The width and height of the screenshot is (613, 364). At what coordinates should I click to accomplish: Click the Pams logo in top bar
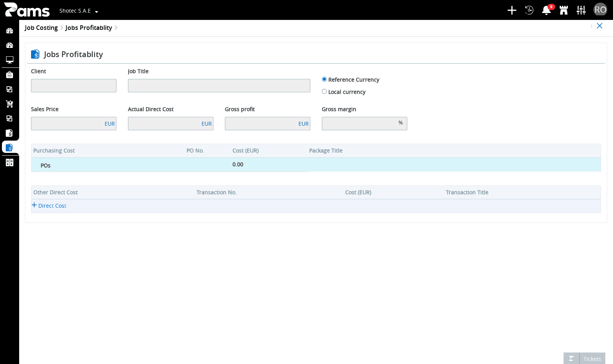[27, 10]
